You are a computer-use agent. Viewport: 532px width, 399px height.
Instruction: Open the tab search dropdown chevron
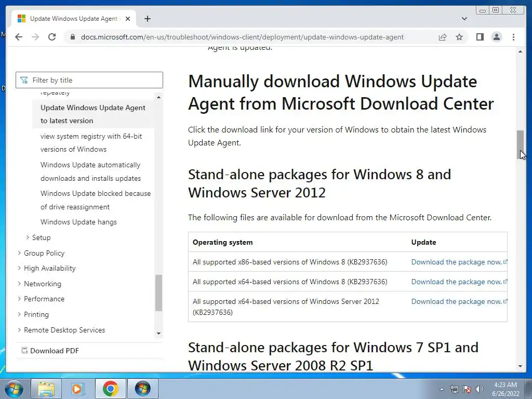464,19
